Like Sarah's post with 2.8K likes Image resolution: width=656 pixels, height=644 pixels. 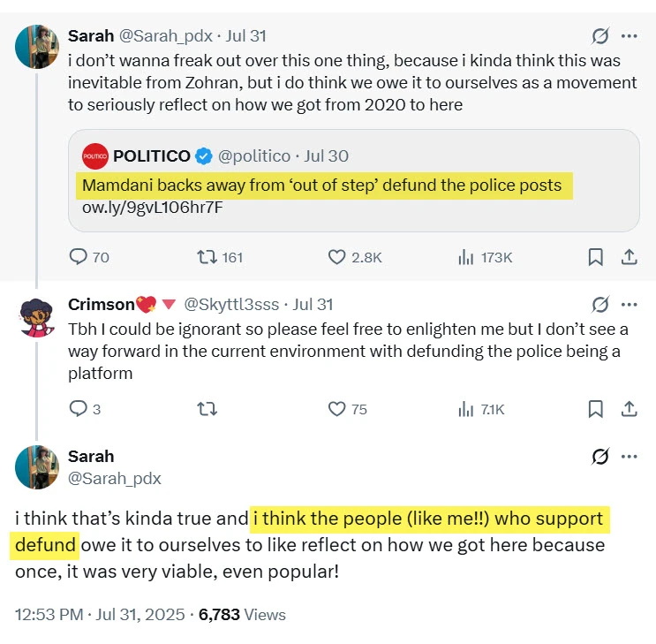[x=336, y=257]
